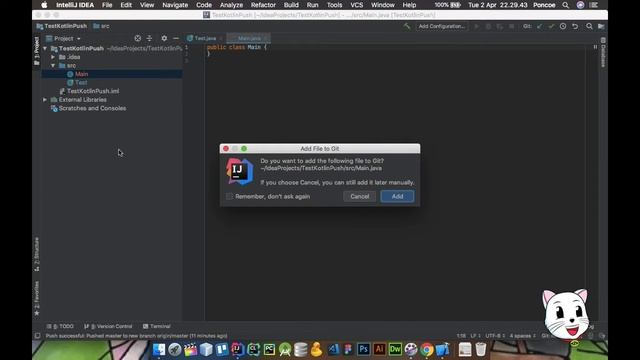This screenshot has width=640, height=360.
Task: Open Google Chrome from the Dock
Action: tap(427, 349)
